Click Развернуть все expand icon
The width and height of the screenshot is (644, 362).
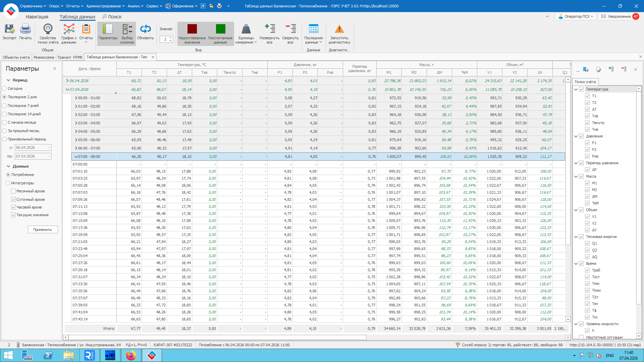click(x=269, y=29)
